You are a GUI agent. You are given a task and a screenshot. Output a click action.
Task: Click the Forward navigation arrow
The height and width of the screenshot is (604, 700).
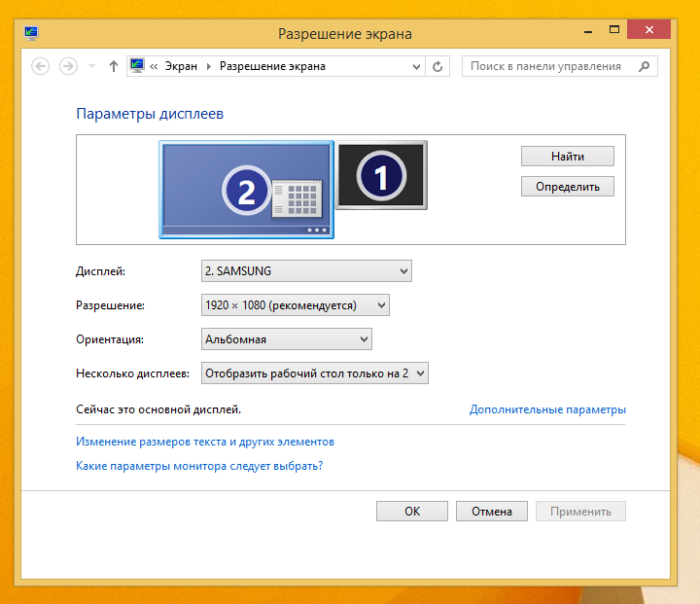tap(68, 66)
